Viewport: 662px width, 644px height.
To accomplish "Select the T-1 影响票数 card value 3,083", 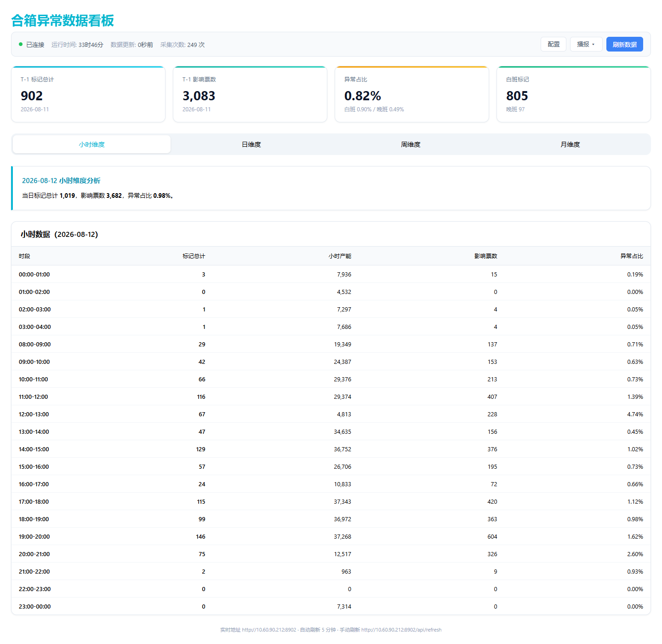I will [199, 96].
